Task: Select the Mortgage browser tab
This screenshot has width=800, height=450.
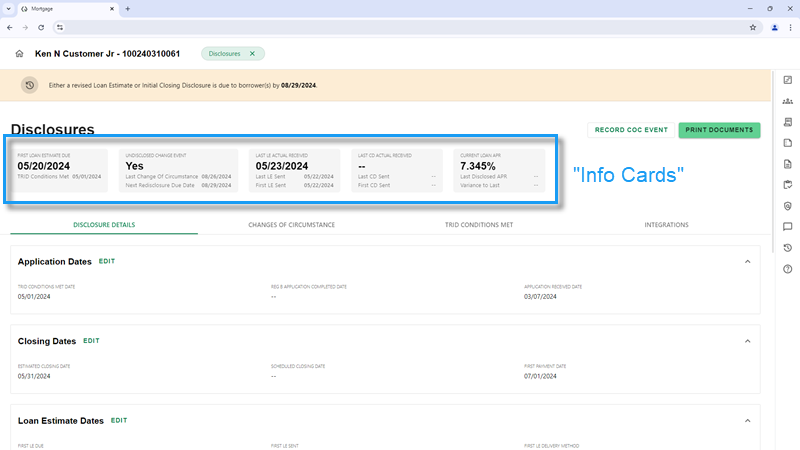Action: (x=68, y=9)
